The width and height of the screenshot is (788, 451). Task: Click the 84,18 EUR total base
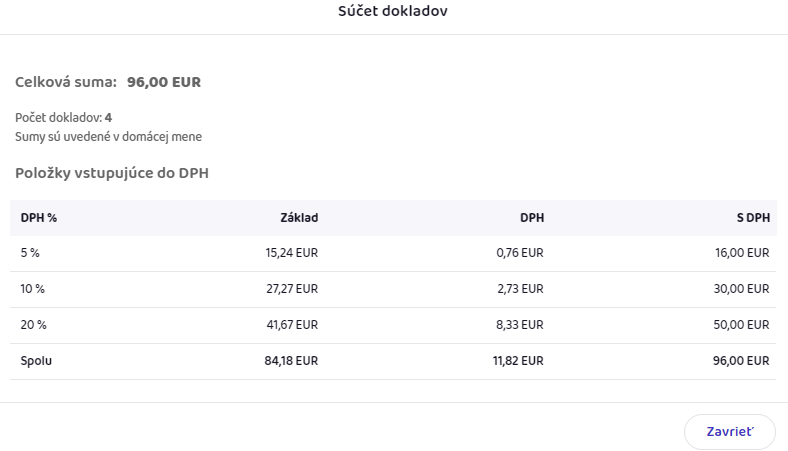(291, 361)
